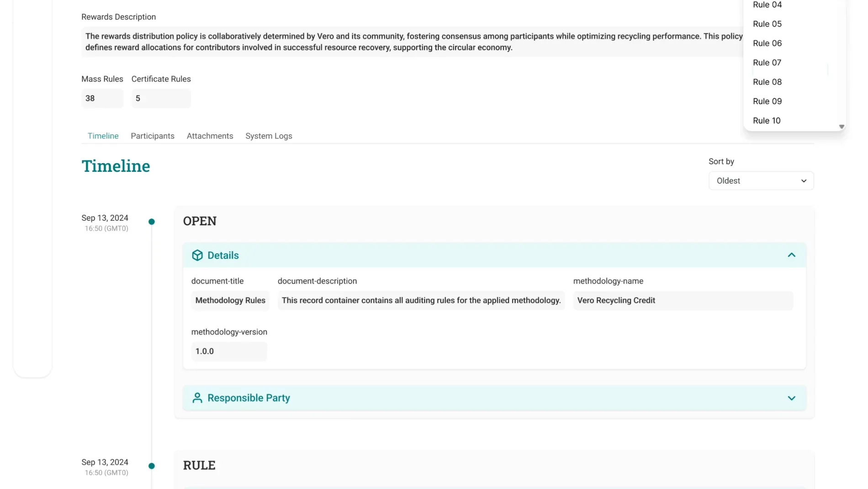Select Rule 08 in the list

pyautogui.click(x=767, y=82)
